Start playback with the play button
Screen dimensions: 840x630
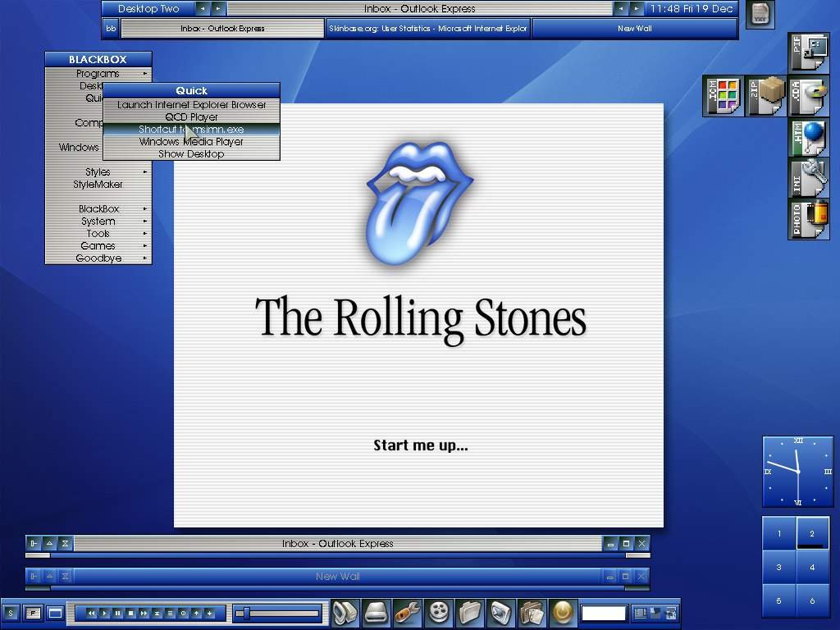click(104, 613)
